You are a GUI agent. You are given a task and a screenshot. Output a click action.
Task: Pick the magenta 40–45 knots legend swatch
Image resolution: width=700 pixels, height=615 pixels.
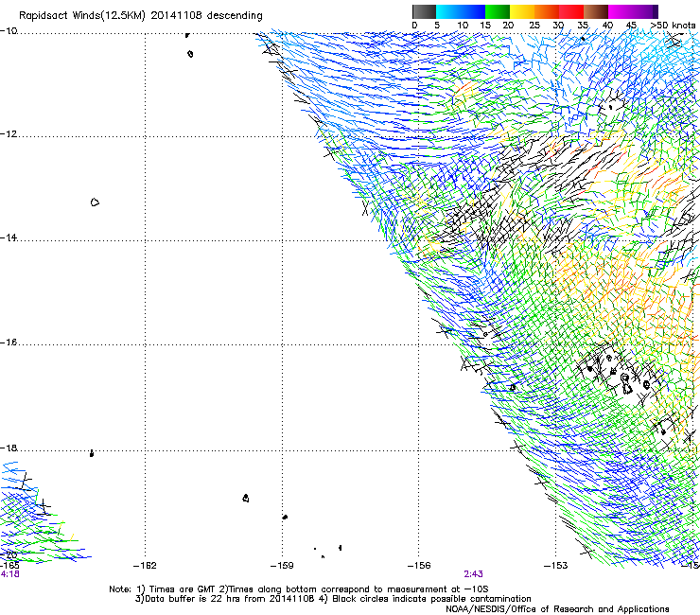click(x=621, y=11)
